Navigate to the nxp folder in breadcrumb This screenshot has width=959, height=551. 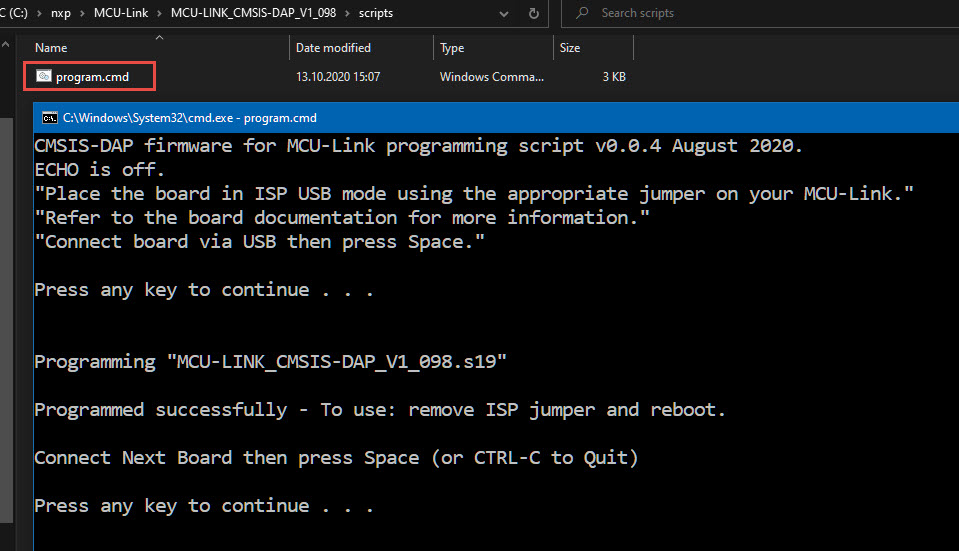pos(61,14)
